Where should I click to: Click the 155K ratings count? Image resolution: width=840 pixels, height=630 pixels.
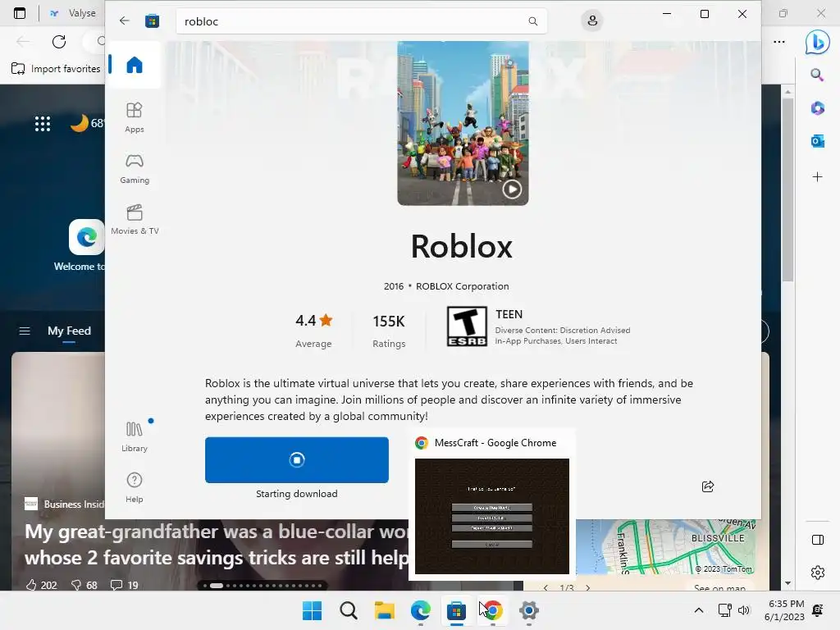(389, 322)
